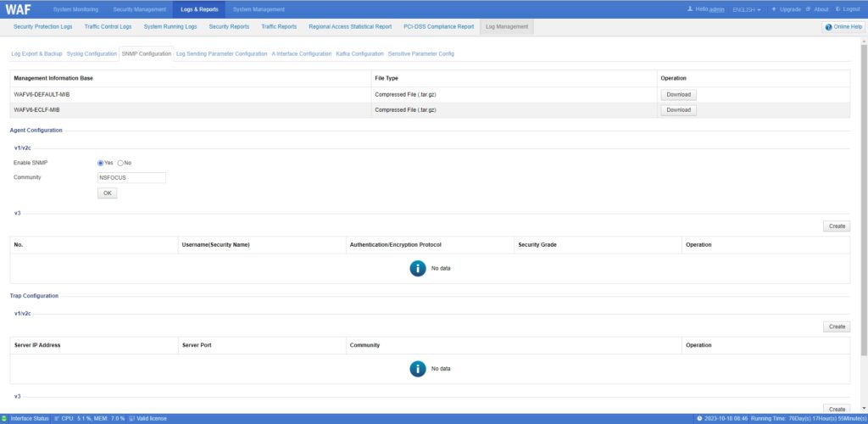The image size is (868, 424).
Task: Click the Valid license text
Action: coord(152,418)
